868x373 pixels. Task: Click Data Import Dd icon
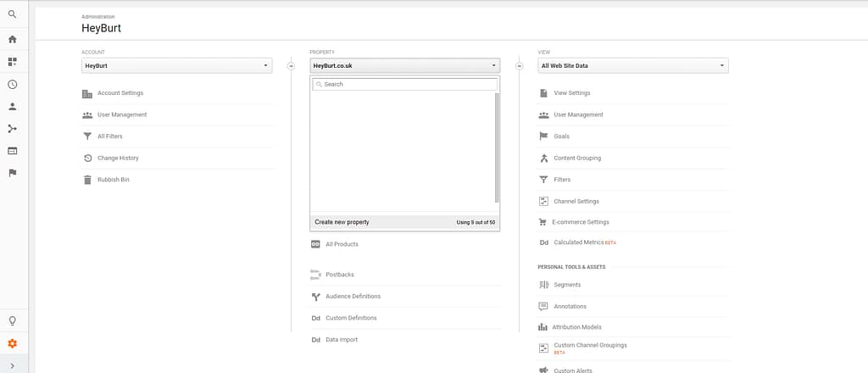315,340
